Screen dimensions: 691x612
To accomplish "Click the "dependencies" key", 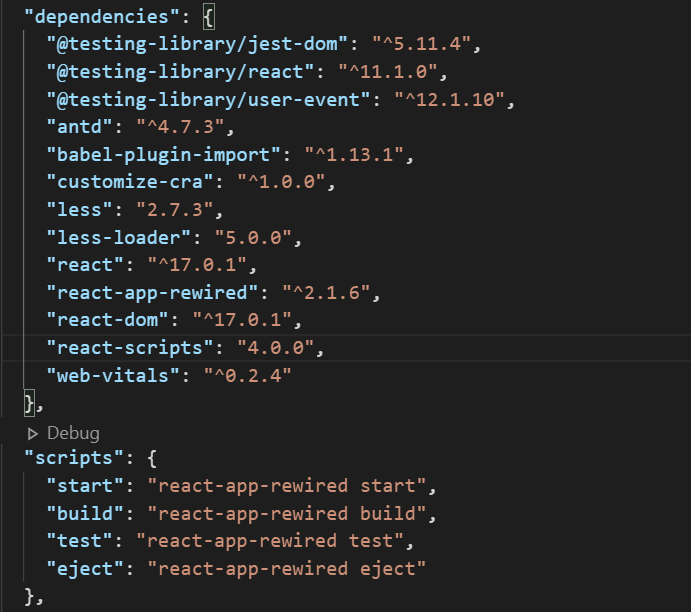I will click(102, 17).
